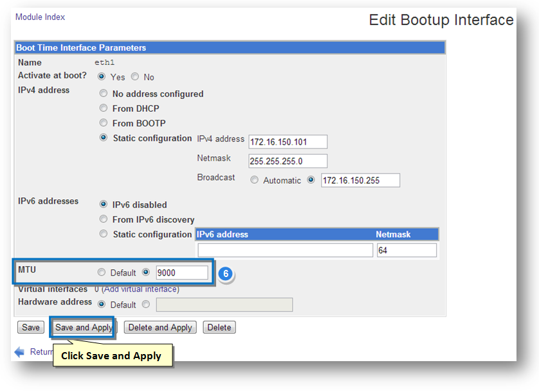Viewport: 539px width, 392px height.
Task: Choose From BOOTP for IPv4 address
Action: point(103,123)
